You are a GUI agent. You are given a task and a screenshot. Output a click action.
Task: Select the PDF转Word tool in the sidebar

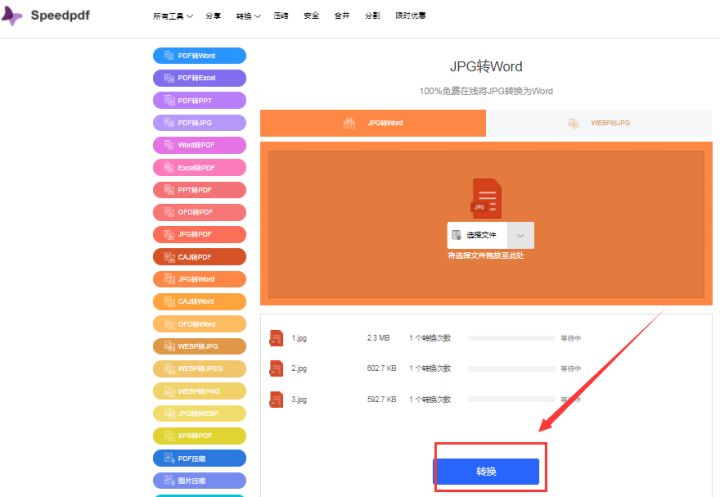tap(199, 56)
